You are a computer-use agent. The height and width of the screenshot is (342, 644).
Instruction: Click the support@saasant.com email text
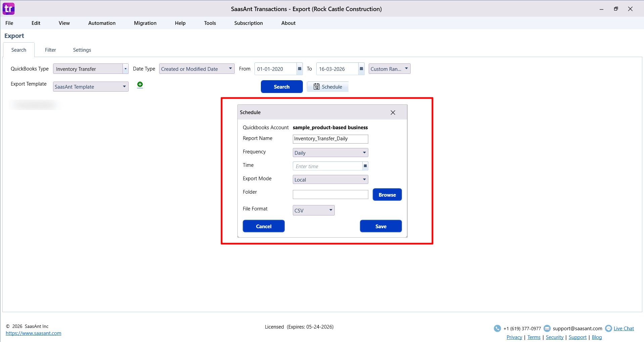pyautogui.click(x=578, y=329)
